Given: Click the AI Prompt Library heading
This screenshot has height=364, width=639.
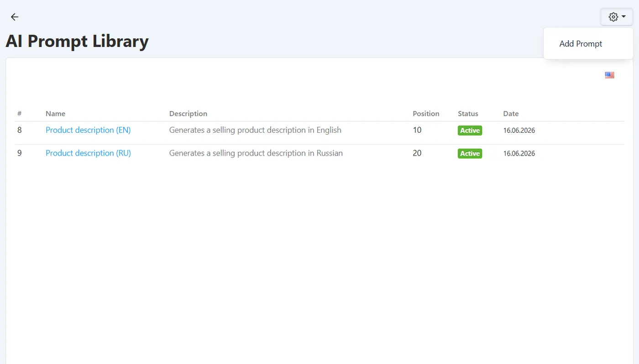Looking at the screenshot, I should [77, 41].
